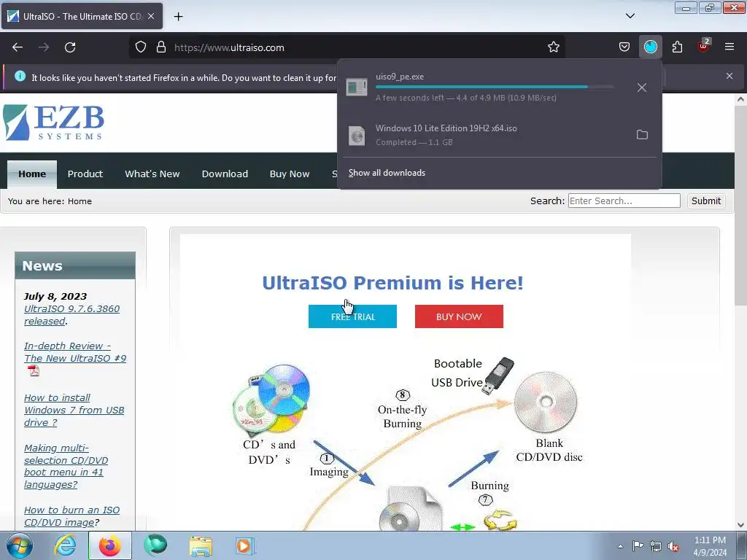
Task: Click the UltraISO Premium is Here! heading
Action: (392, 283)
